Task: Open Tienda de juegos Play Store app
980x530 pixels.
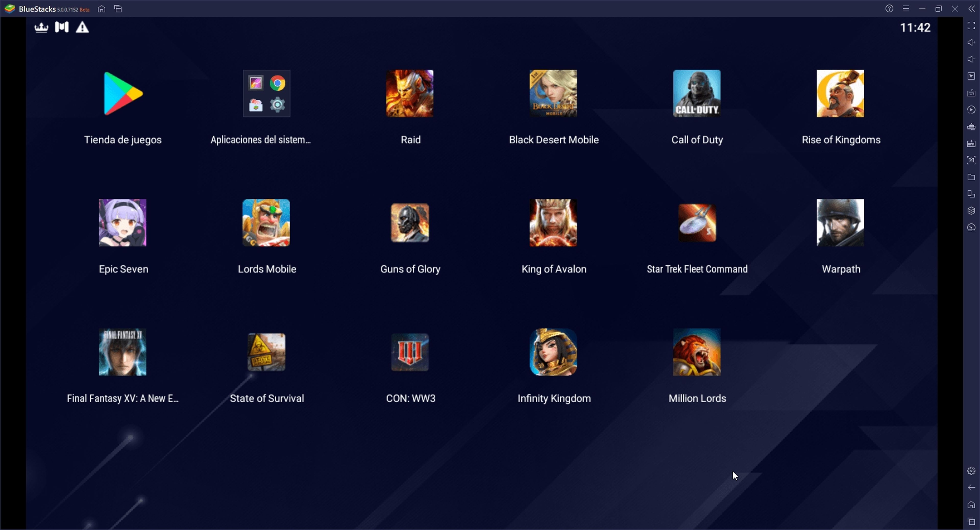Action: pos(123,94)
